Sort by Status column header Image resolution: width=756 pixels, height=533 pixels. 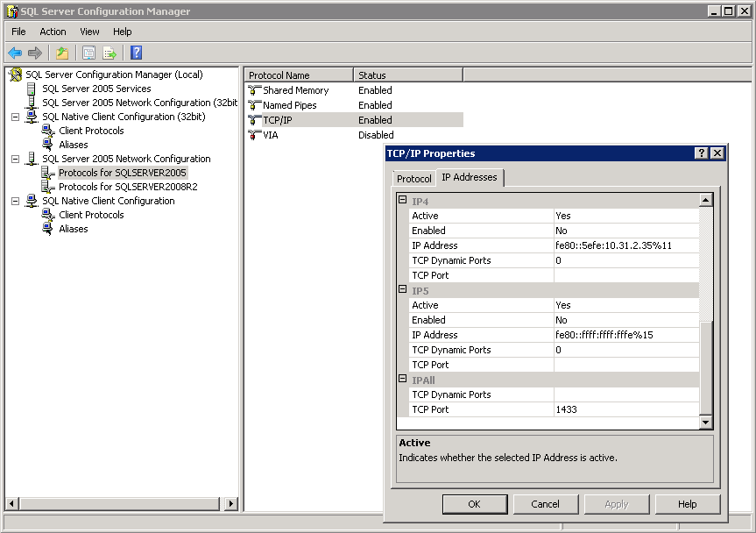coord(408,75)
